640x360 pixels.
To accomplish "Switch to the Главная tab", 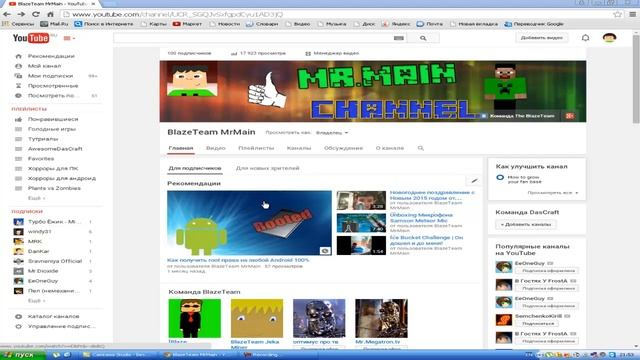I will click(181, 148).
